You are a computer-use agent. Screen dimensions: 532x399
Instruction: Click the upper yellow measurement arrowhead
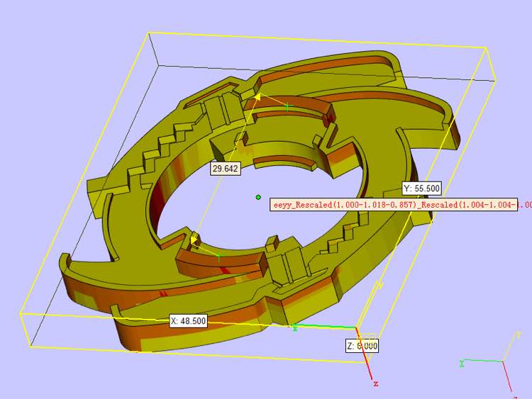tap(257, 97)
